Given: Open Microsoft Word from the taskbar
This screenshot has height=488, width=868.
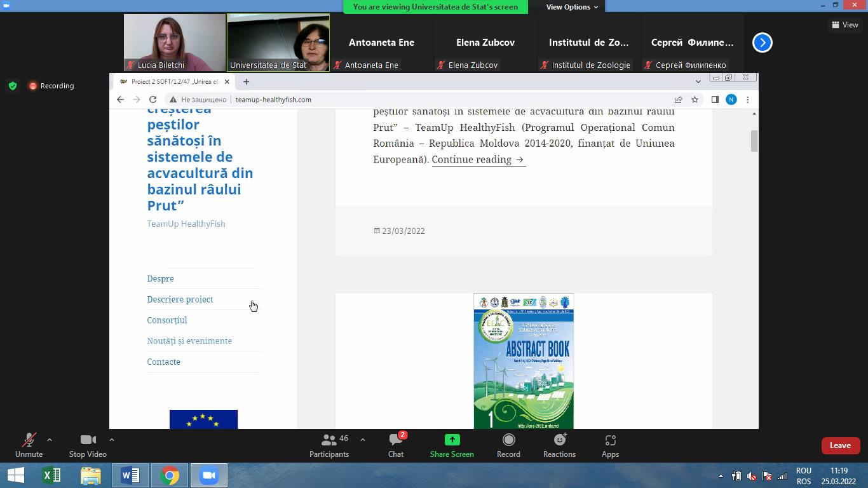Looking at the screenshot, I should pyautogui.click(x=130, y=475).
